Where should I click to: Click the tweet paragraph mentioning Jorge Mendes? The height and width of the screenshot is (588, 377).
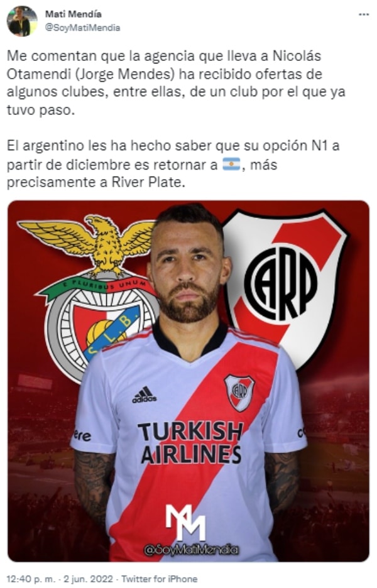176,84
